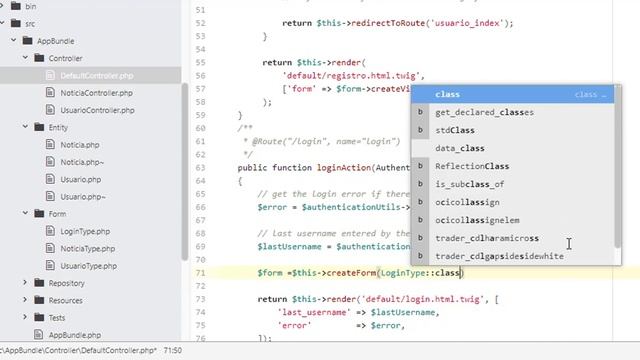Image resolution: width=640 pixels, height=360 pixels.
Task: Click file icon beside Usuario.php
Action: point(50,179)
